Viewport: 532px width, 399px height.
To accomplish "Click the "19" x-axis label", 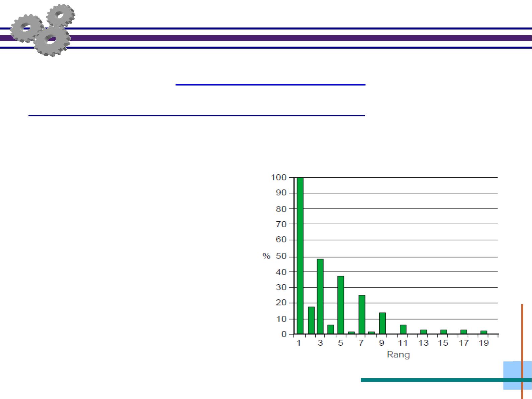I will (x=484, y=343).
